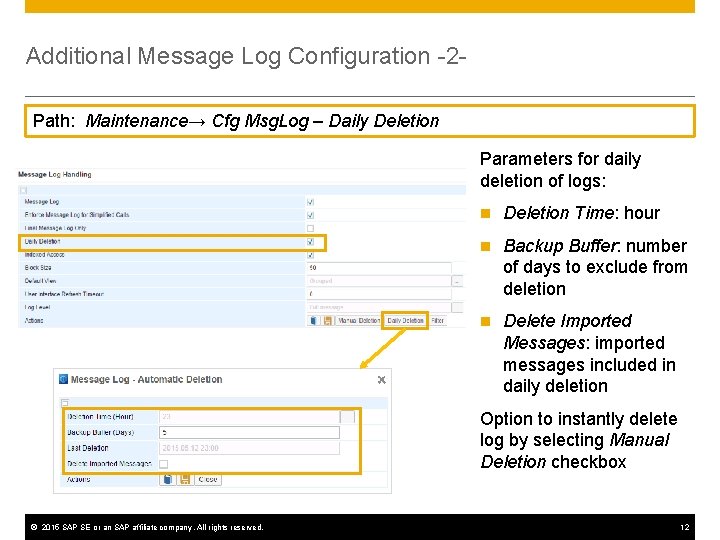Viewport: 720px width, 540px height.
Task: Click the 'Block Size' label
Action: pos(38,268)
